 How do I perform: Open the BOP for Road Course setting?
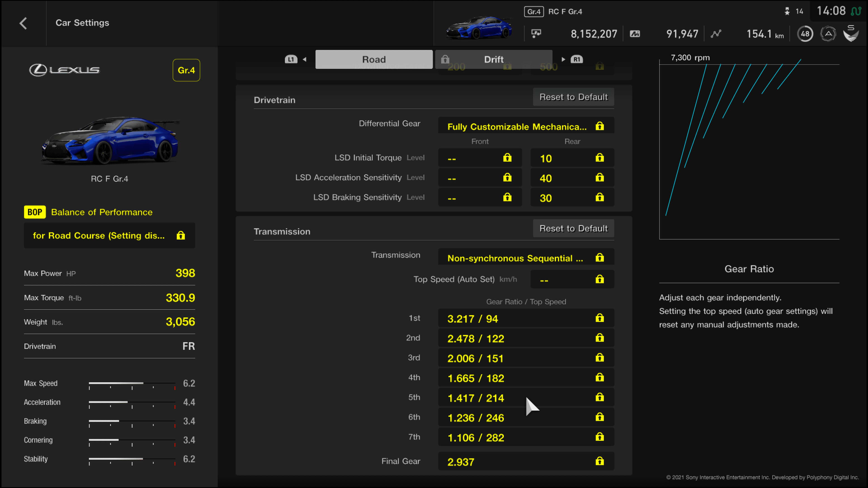pos(109,235)
